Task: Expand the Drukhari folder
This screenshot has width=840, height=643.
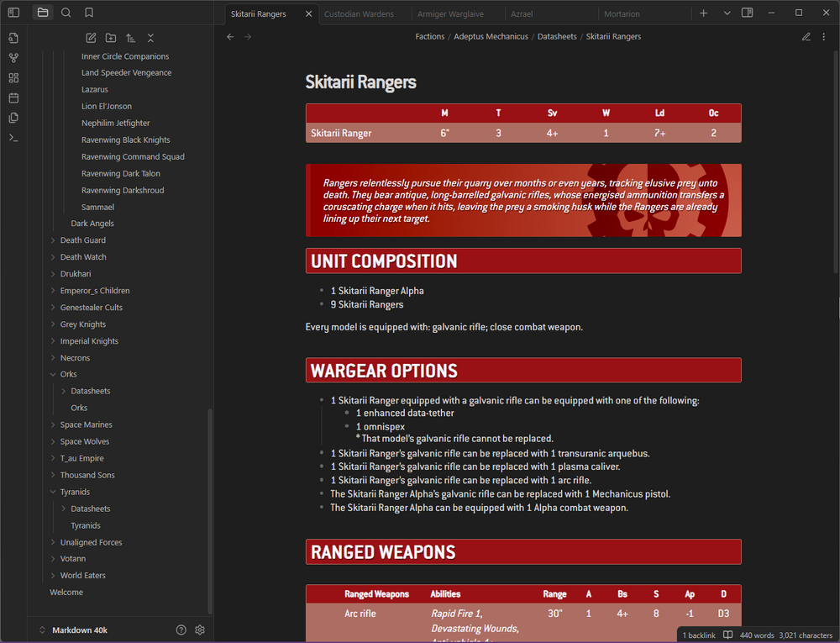Action: (x=75, y=274)
